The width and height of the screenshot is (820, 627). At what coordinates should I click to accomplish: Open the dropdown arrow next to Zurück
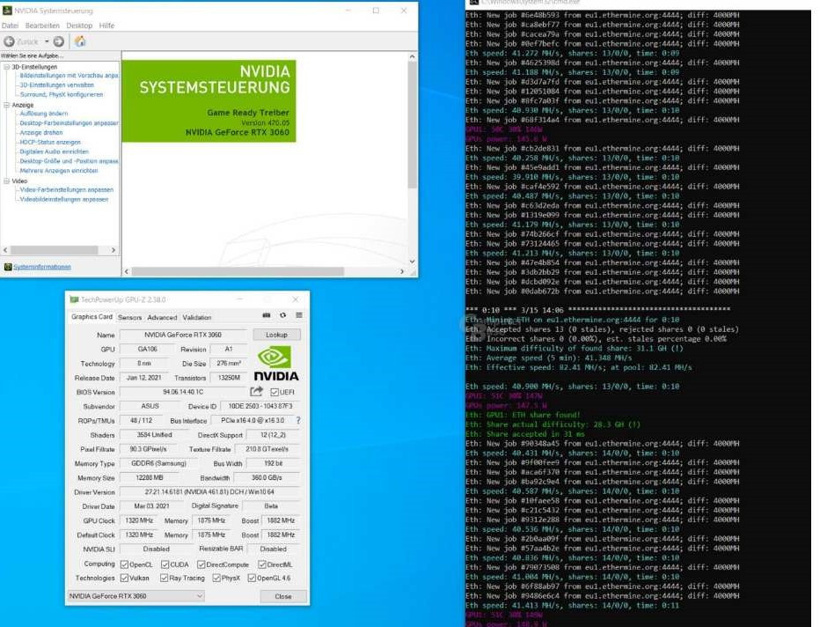click(x=44, y=41)
